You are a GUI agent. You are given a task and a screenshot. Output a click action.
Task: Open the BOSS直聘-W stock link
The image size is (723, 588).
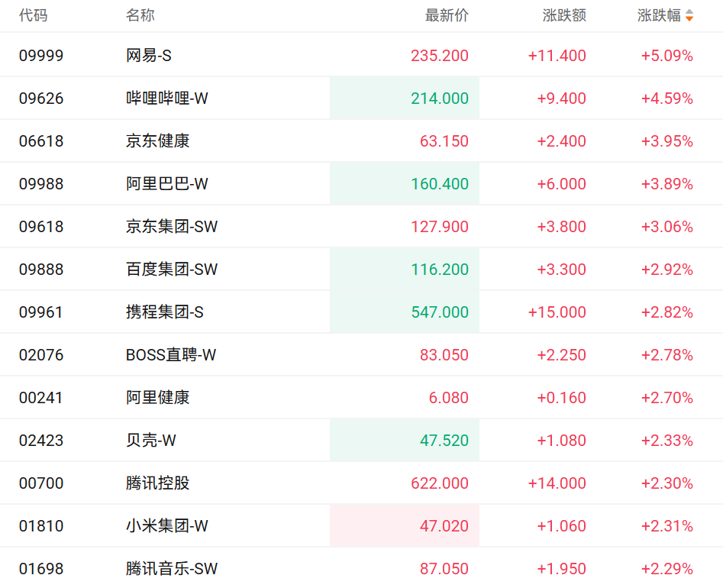(170, 355)
